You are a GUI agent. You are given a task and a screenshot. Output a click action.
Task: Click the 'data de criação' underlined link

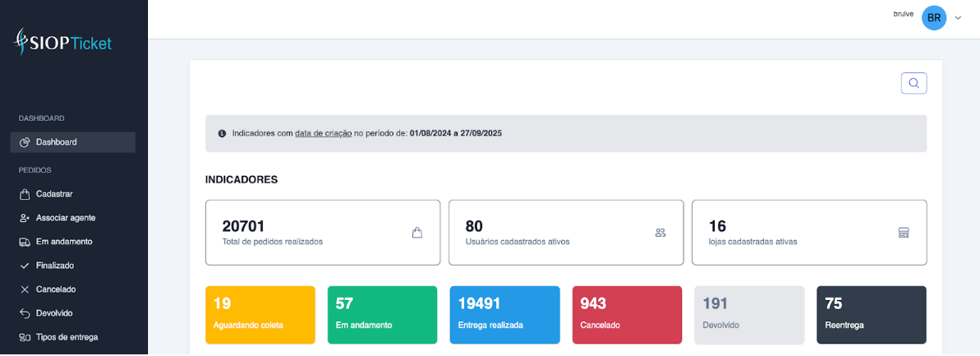pyautogui.click(x=323, y=133)
